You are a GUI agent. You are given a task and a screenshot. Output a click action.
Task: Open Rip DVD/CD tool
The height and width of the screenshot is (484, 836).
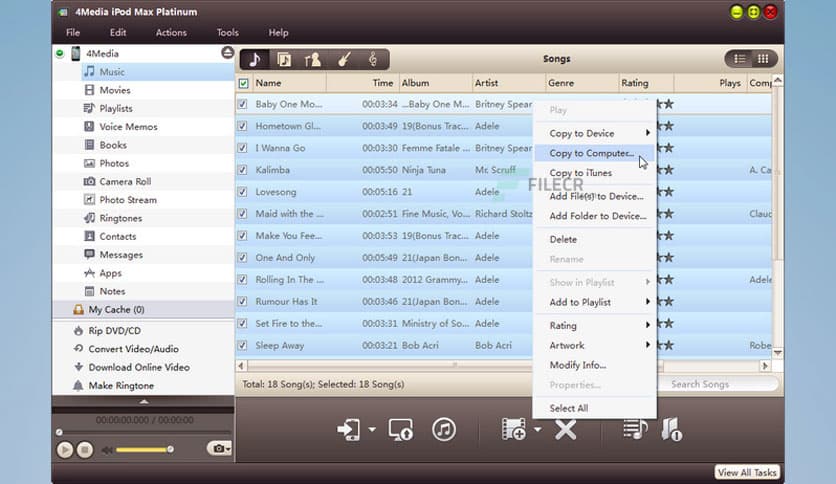pos(114,330)
